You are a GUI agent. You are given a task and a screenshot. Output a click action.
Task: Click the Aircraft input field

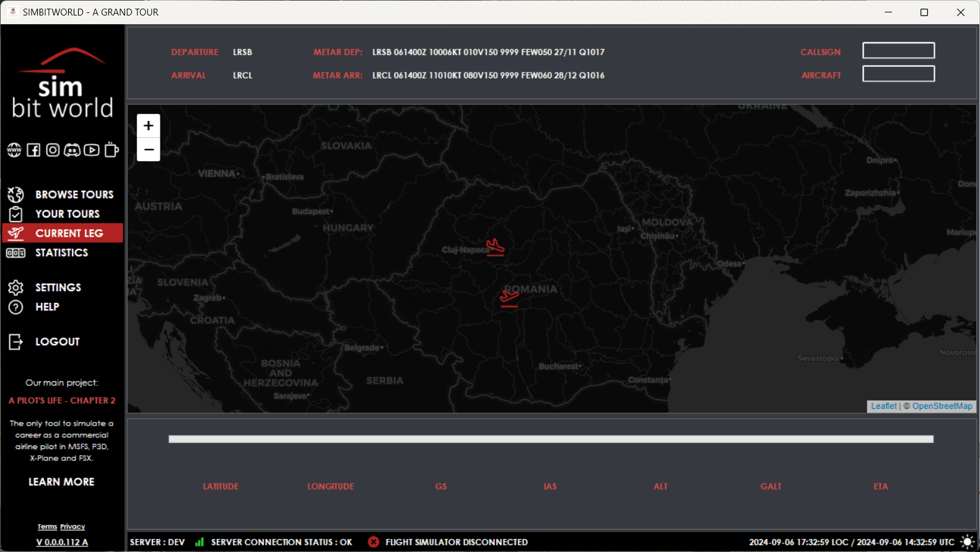pyautogui.click(x=898, y=74)
